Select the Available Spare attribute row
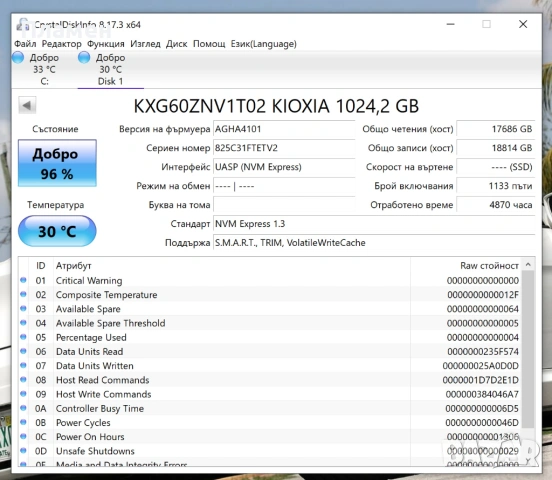552x480 pixels. tap(270, 309)
